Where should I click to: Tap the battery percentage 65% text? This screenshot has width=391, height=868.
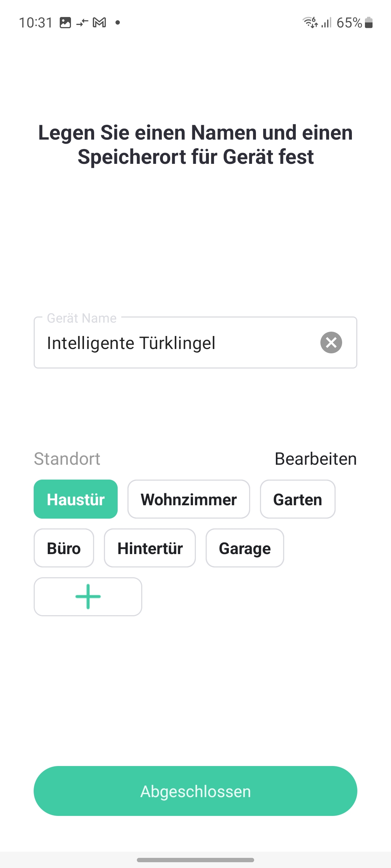(349, 23)
